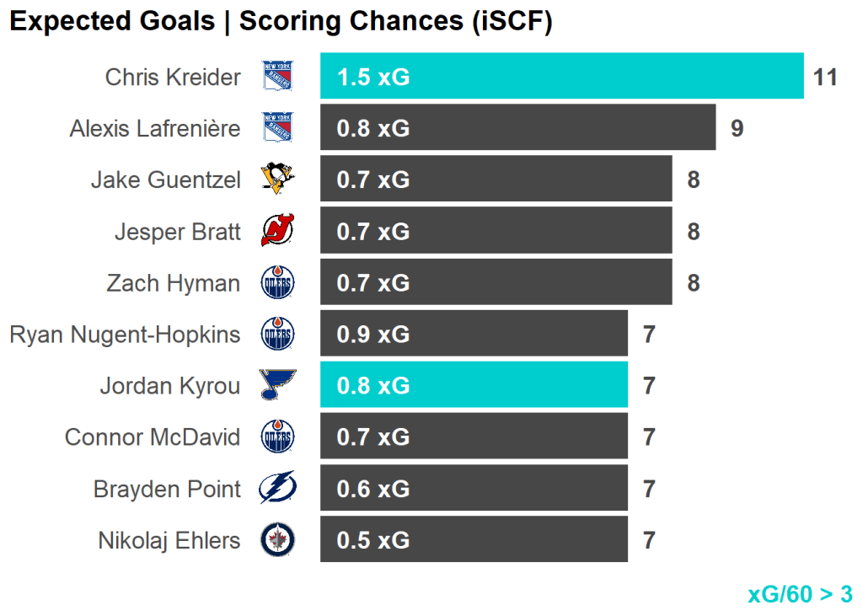Click the Jets logo beside Nikolaj Ehlers

click(277, 540)
